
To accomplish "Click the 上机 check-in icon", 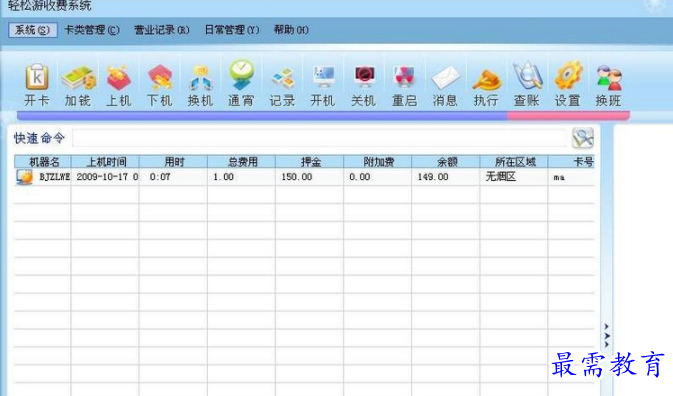I will point(119,78).
